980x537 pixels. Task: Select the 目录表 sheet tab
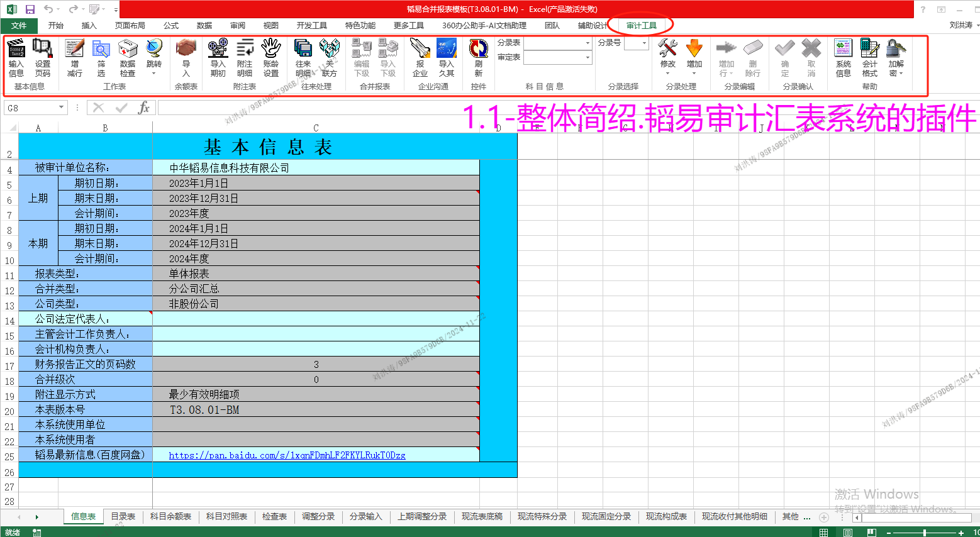pos(123,516)
